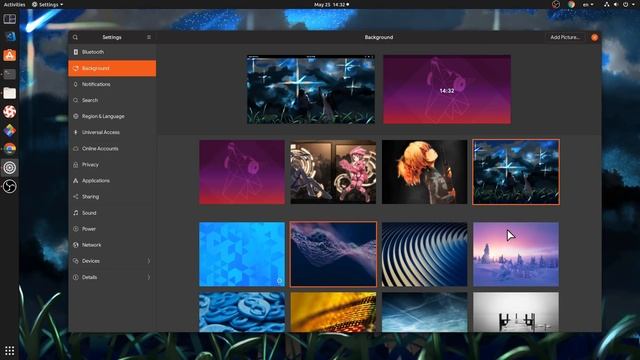Click the OBS tray icon in top bar
The width and height of the screenshot is (640, 360).
[556, 4]
